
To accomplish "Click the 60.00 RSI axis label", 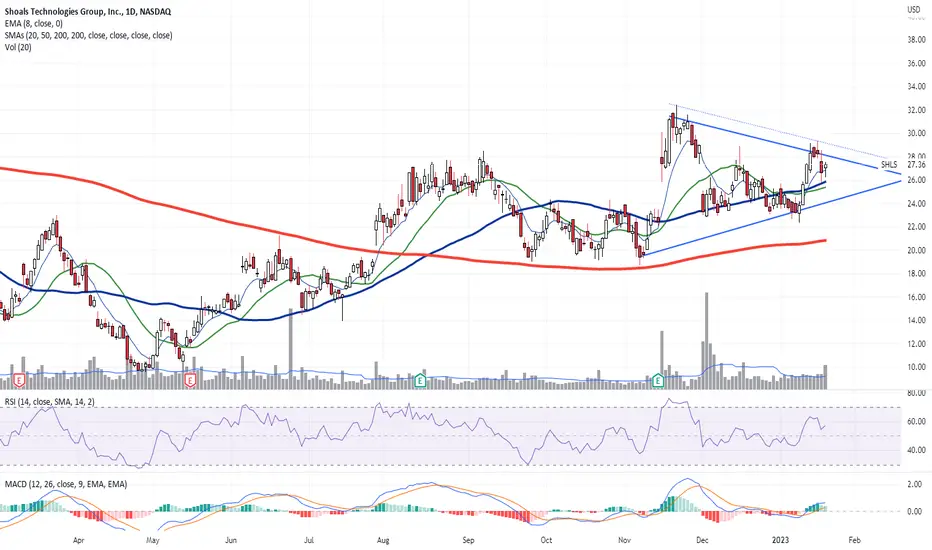I will 916,421.
